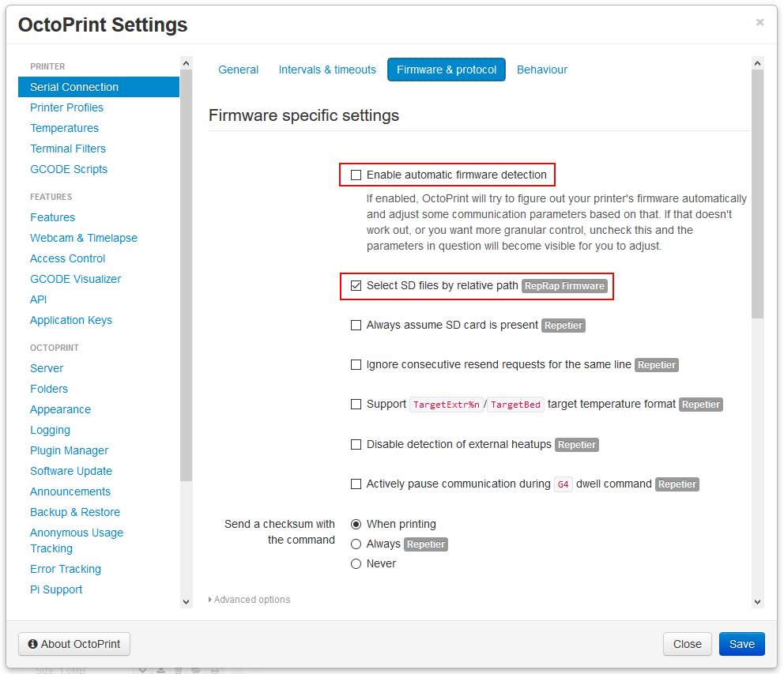The height and width of the screenshot is (674, 784).
Task: Select Always for sending checksums
Action: coord(356,544)
